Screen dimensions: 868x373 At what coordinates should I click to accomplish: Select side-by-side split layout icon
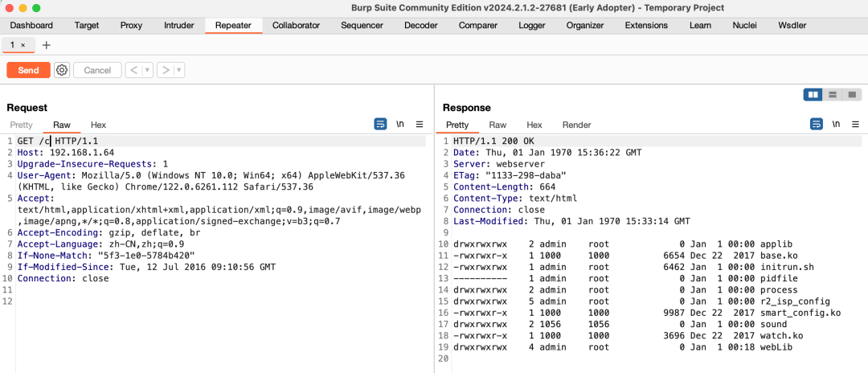[x=813, y=95]
